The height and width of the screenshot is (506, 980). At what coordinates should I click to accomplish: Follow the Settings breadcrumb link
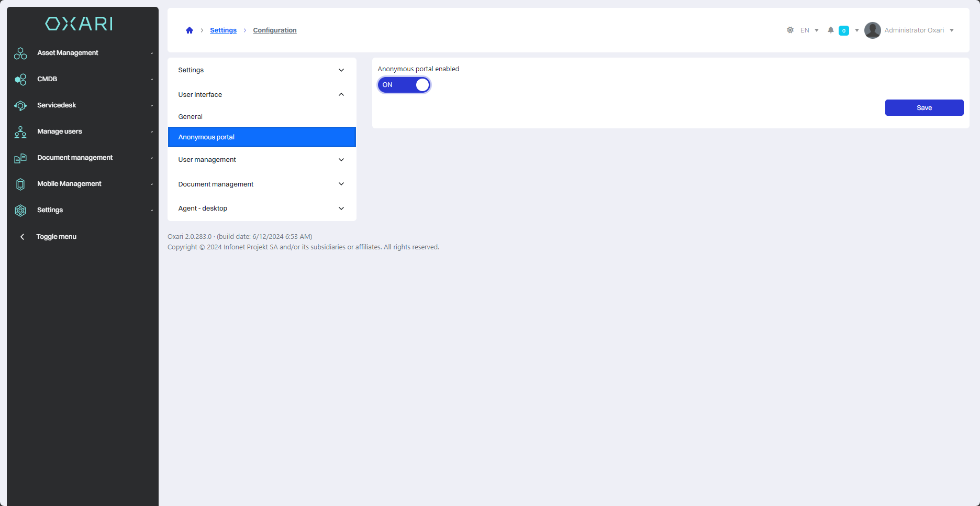223,30
